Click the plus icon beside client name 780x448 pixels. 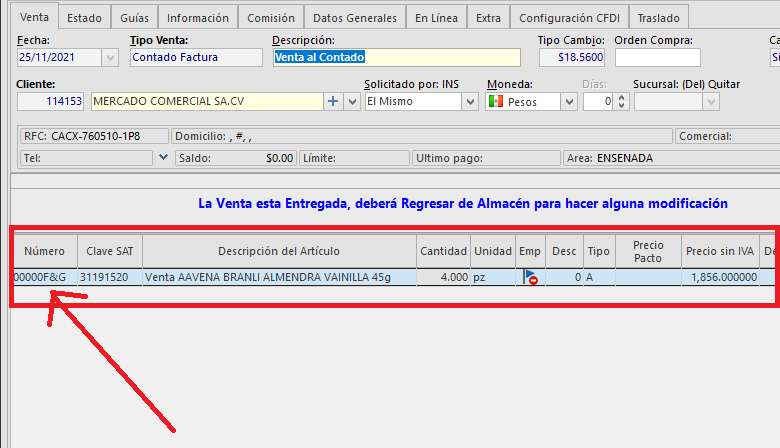[x=333, y=101]
